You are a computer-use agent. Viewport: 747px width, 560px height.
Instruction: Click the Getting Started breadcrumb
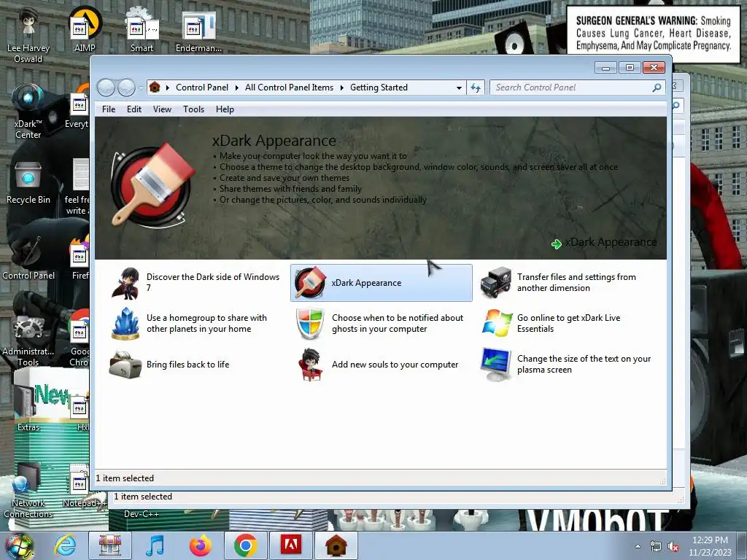point(379,87)
